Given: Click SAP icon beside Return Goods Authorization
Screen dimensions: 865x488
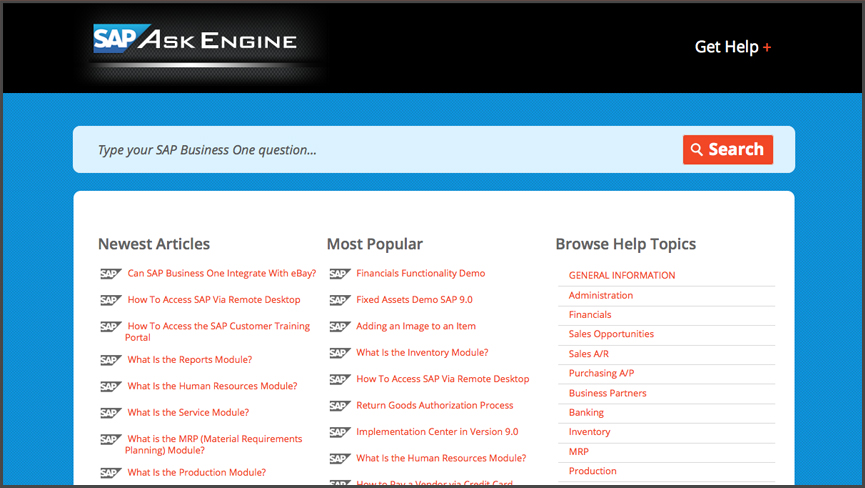Looking at the screenshot, I should pyautogui.click(x=340, y=406).
